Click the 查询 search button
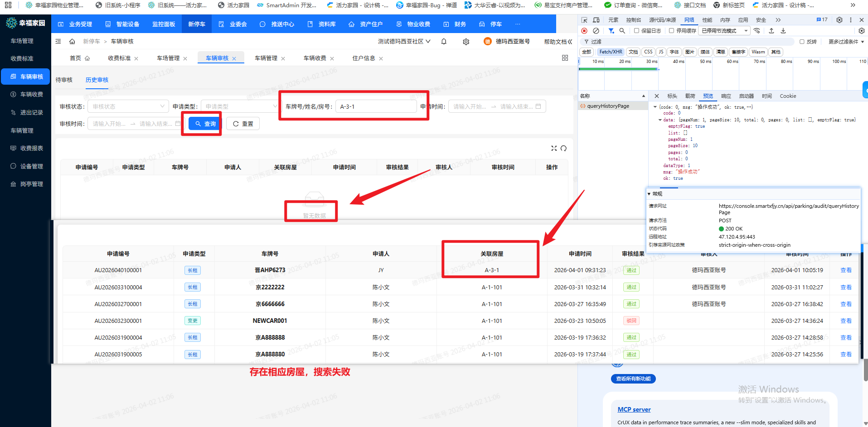 tap(205, 124)
